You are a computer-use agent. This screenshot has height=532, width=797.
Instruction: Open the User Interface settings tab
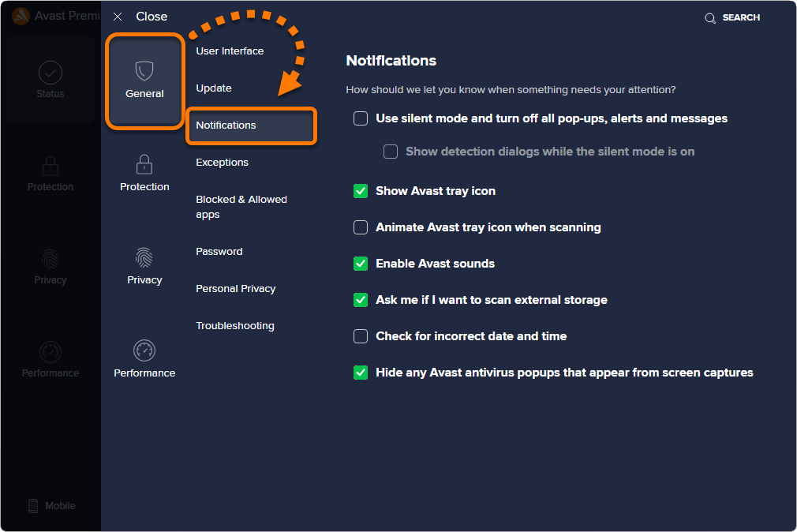pos(230,51)
